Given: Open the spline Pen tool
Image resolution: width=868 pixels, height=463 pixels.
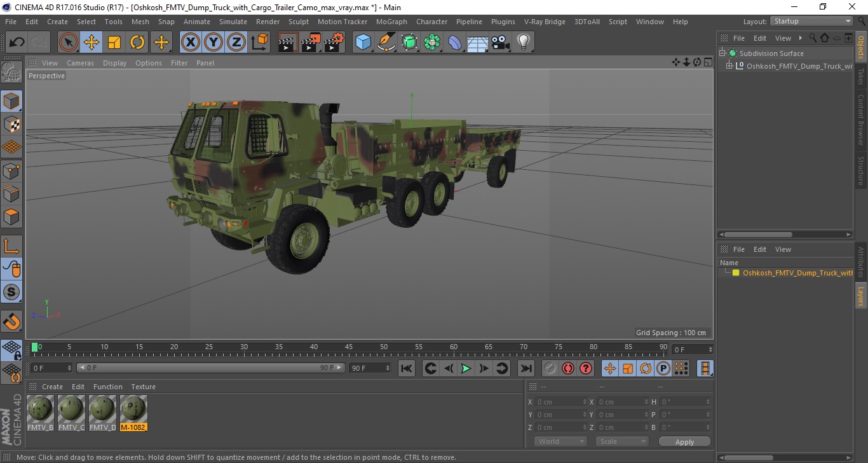Looking at the screenshot, I should (x=386, y=43).
